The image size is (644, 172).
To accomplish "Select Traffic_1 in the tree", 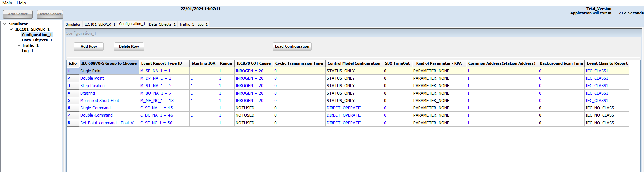I will [x=30, y=45].
